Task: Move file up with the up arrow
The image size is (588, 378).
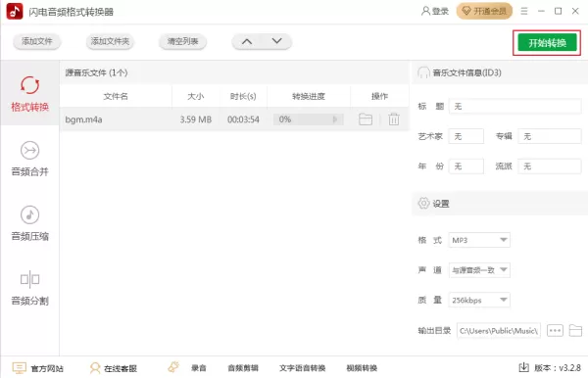Action: pyautogui.click(x=247, y=41)
